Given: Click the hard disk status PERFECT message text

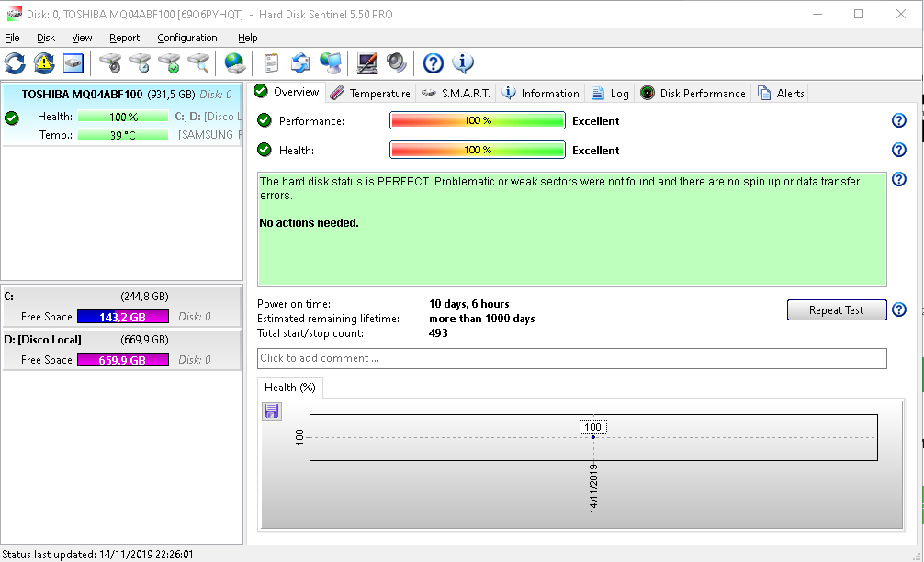Looking at the screenshot, I should coord(560,188).
